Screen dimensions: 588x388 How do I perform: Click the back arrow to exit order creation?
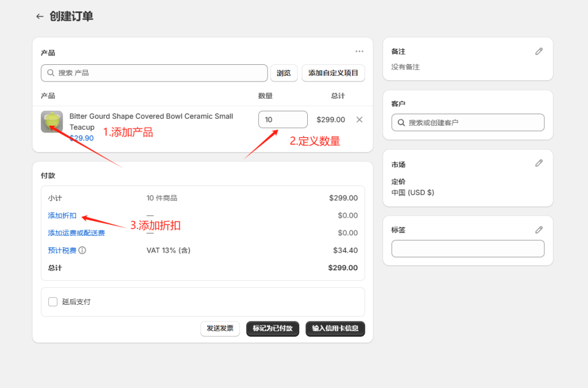39,16
